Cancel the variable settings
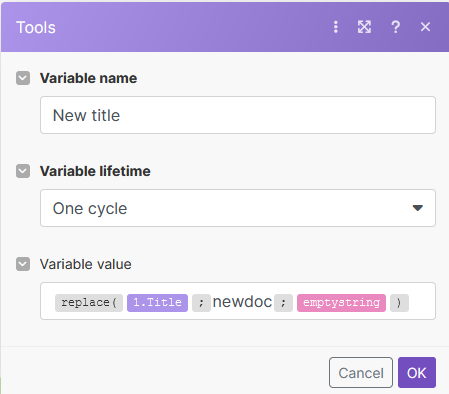Screen dimensions: 449x394 click(x=361, y=373)
